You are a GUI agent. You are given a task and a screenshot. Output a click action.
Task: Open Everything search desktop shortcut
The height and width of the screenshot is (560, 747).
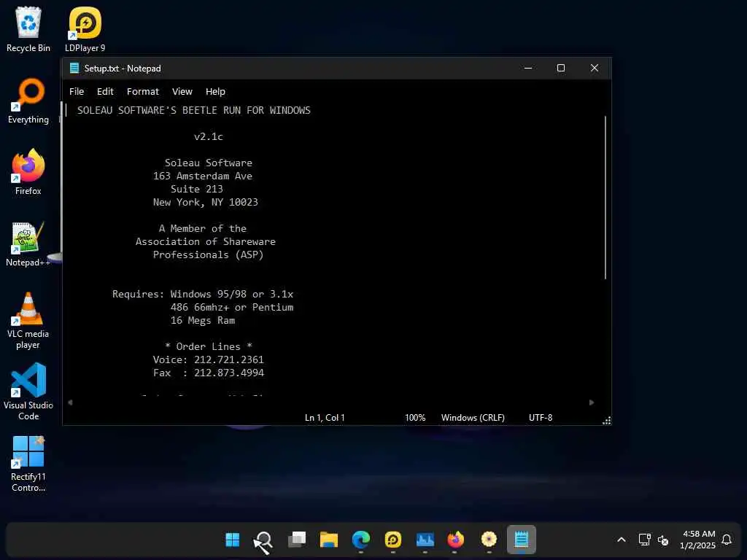point(28,101)
